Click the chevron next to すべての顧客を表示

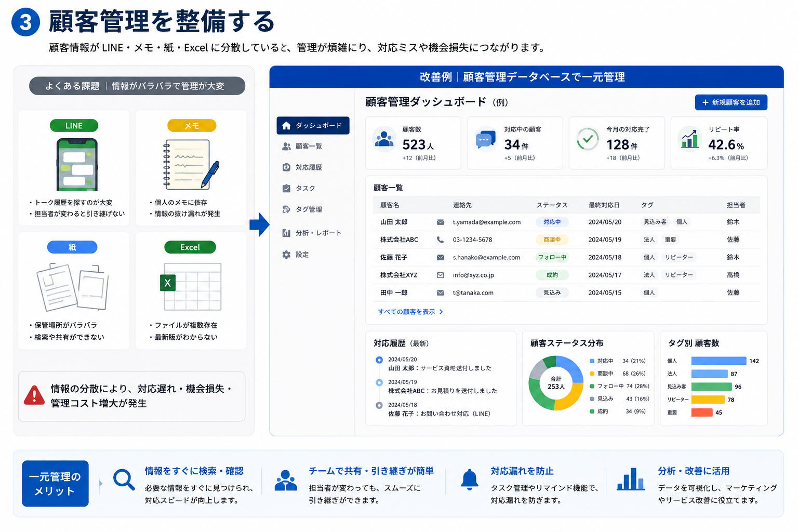pos(441,312)
